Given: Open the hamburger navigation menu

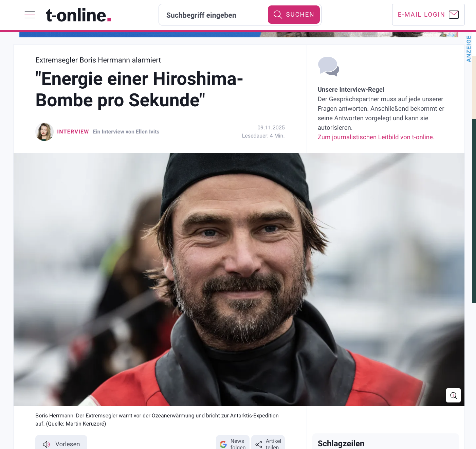Looking at the screenshot, I should tap(30, 15).
